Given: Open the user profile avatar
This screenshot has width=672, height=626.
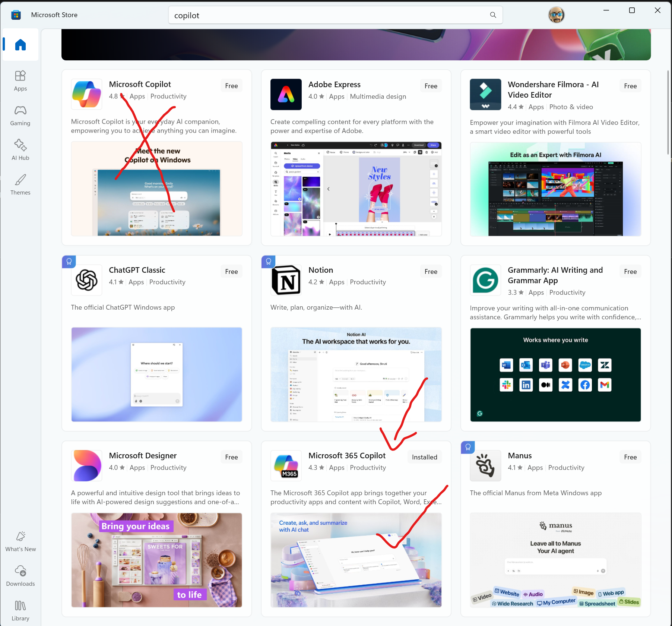Looking at the screenshot, I should pos(556,15).
